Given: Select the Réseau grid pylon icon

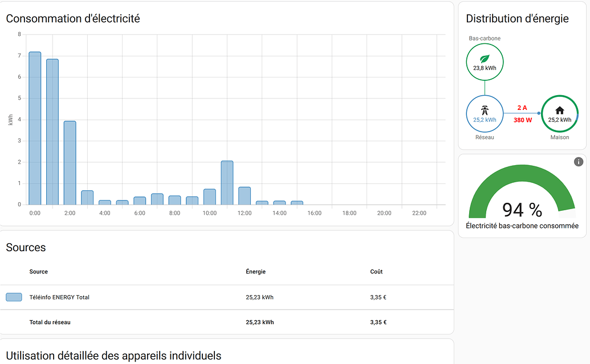Looking at the screenshot, I should 484,110.
